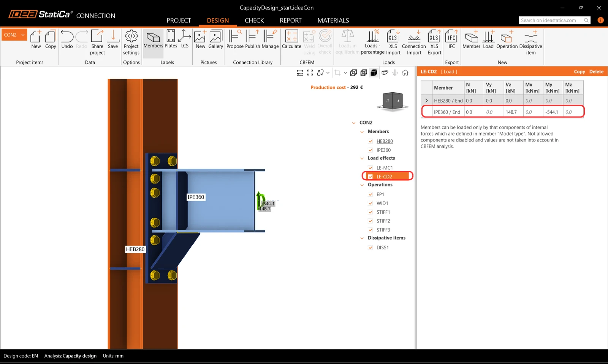Click Copy in the LE-CD2 header
The height and width of the screenshot is (364, 608).
pyautogui.click(x=579, y=72)
